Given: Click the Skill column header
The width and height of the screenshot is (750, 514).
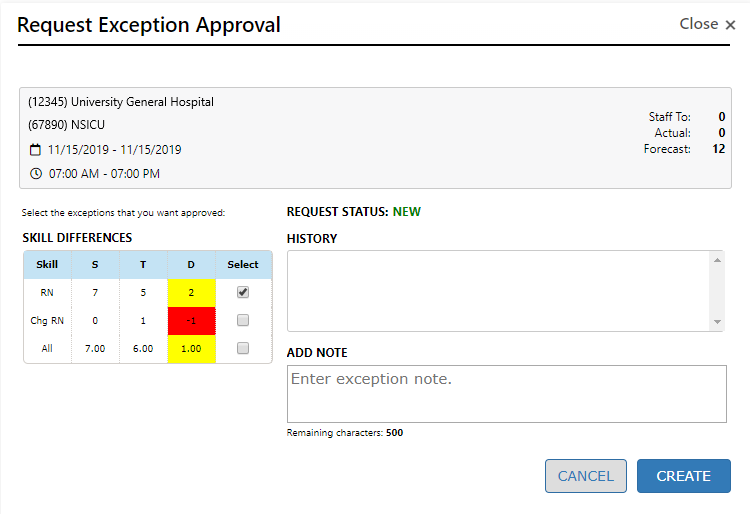Looking at the screenshot, I should [47, 265].
